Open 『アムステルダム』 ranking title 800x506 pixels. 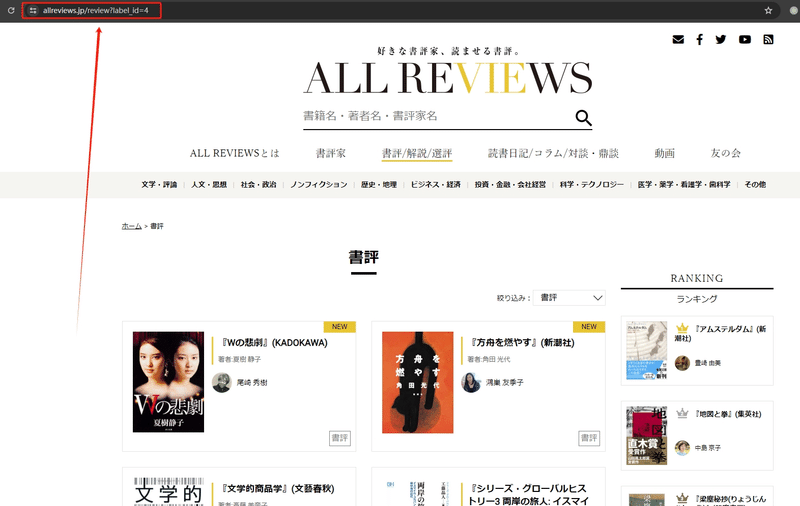[x=720, y=334]
